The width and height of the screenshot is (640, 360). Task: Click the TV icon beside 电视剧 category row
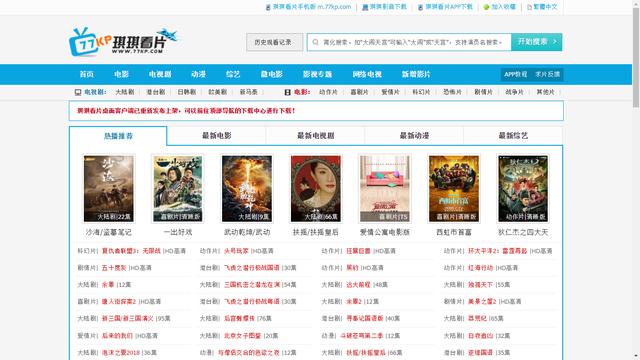[x=78, y=92]
